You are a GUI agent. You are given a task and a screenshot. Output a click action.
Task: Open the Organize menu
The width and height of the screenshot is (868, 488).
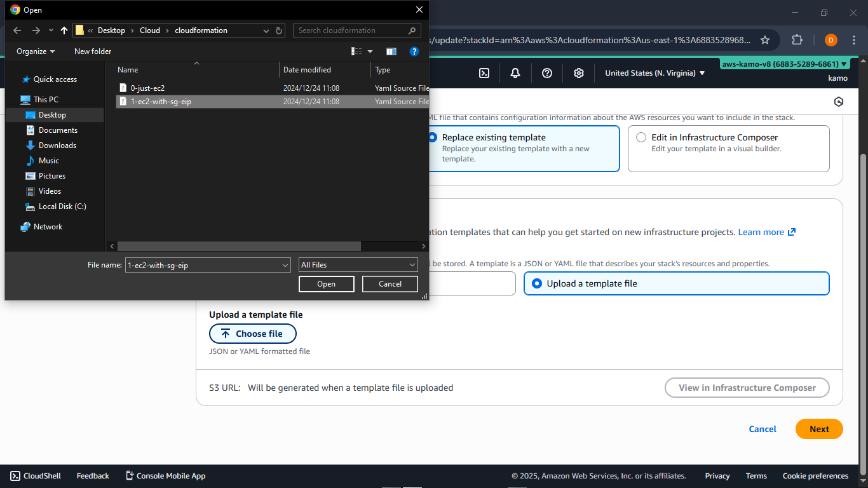click(x=35, y=51)
